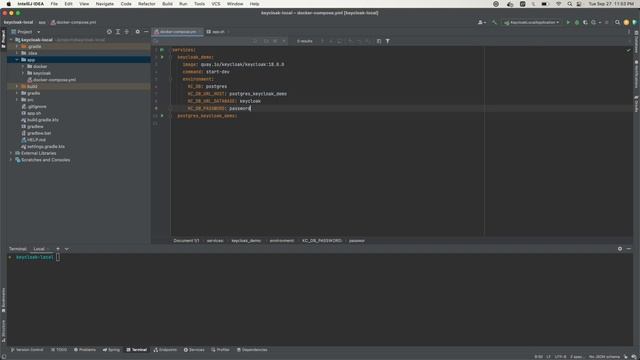Open the Navigate menu
This screenshot has height=360, width=640.
pos(104,4)
